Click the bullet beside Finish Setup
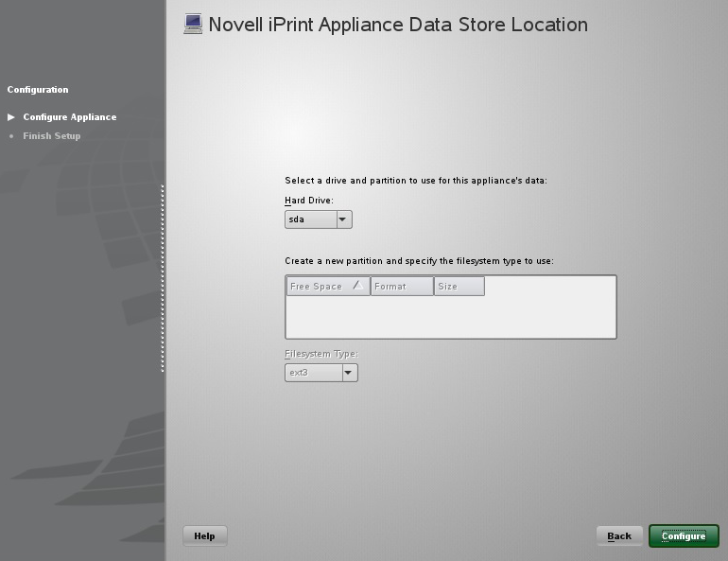This screenshot has height=561, width=728. coord(11,136)
